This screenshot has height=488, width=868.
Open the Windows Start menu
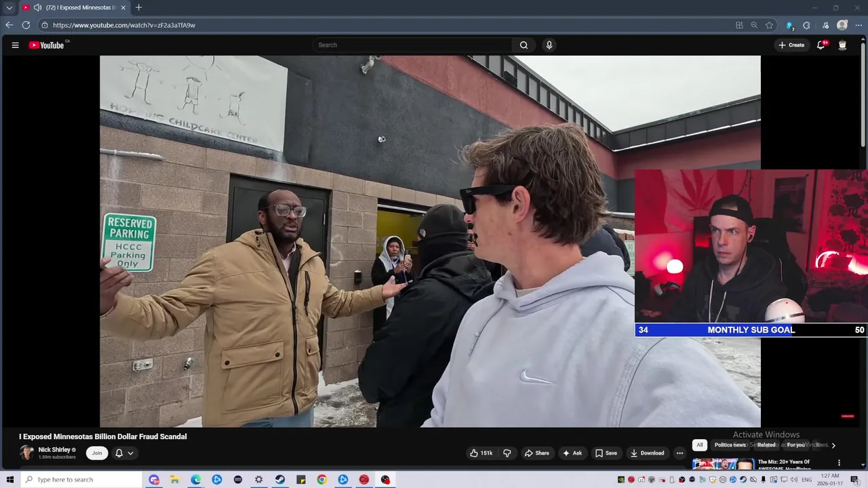point(9,480)
